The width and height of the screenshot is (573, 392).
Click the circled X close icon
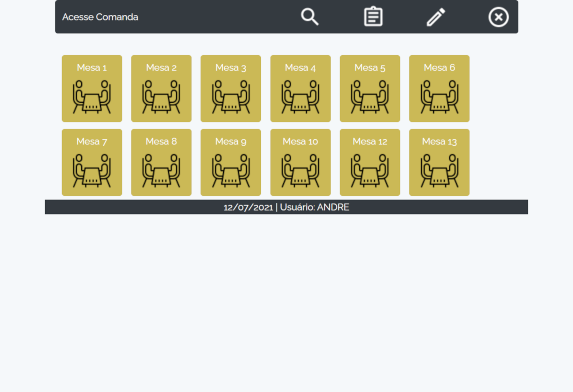pyautogui.click(x=498, y=17)
